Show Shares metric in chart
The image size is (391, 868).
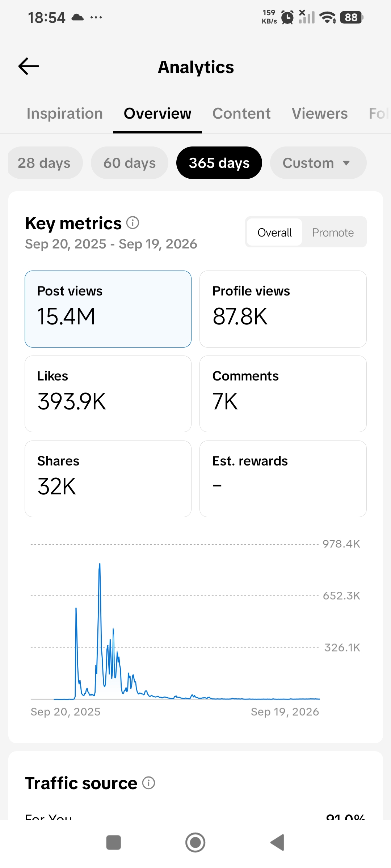pos(108,479)
